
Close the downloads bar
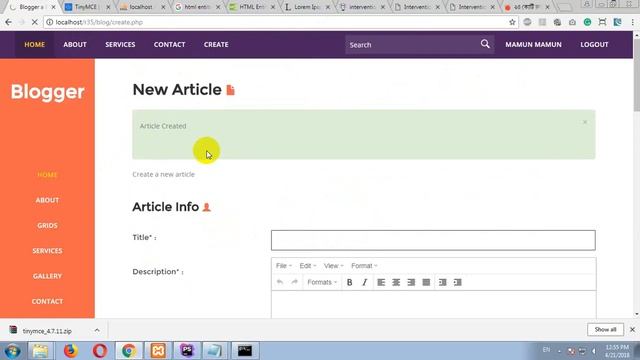click(x=632, y=329)
